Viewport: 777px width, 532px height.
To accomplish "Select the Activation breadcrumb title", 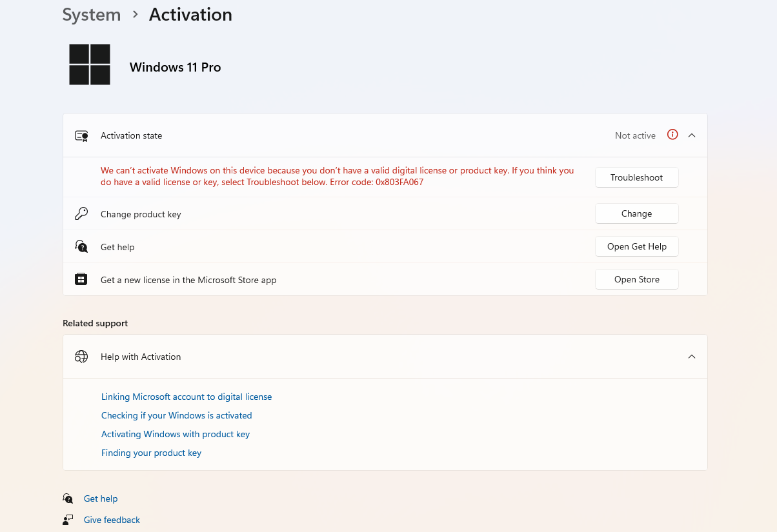I will pyautogui.click(x=190, y=14).
